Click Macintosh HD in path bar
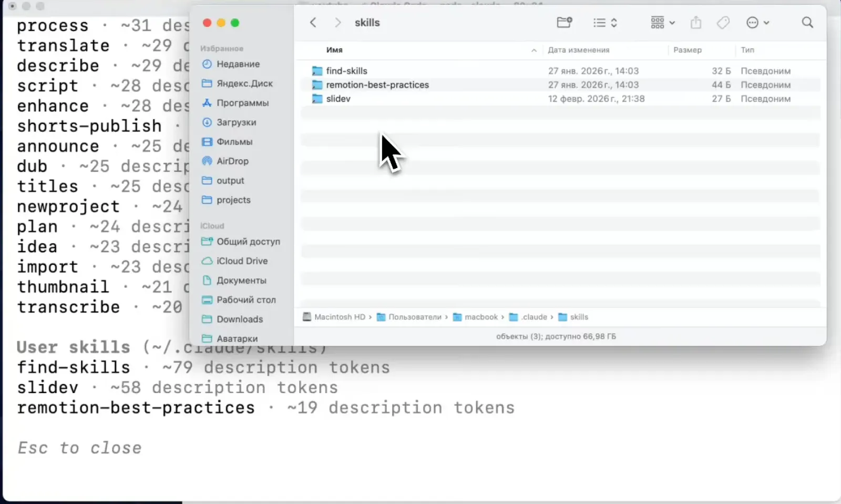 (x=334, y=317)
